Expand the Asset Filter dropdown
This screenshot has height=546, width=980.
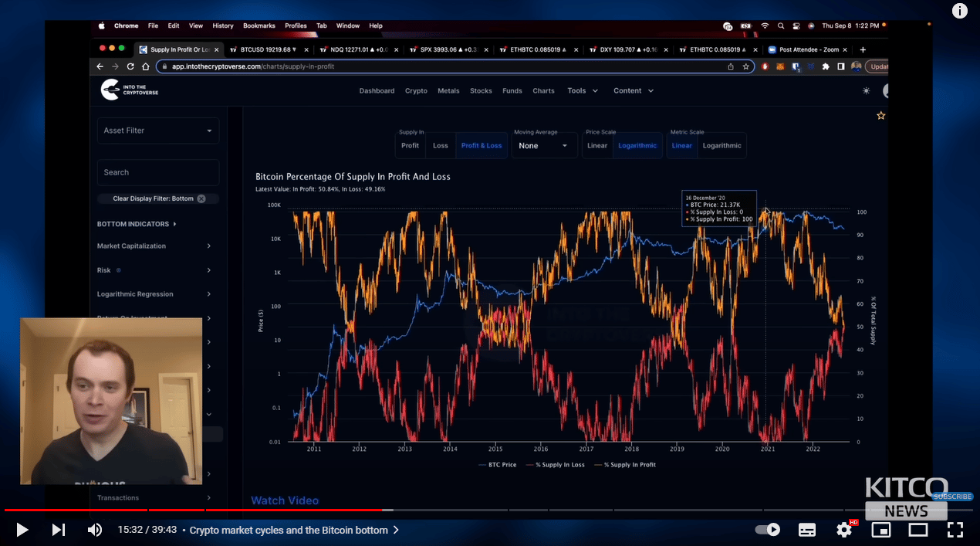click(157, 131)
